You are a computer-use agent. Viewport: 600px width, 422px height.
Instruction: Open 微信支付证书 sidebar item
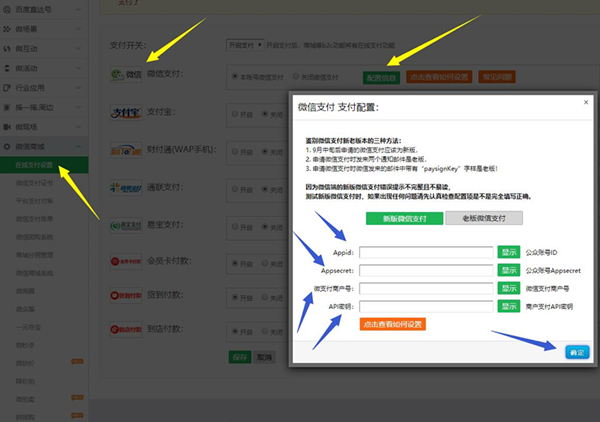click(34, 183)
